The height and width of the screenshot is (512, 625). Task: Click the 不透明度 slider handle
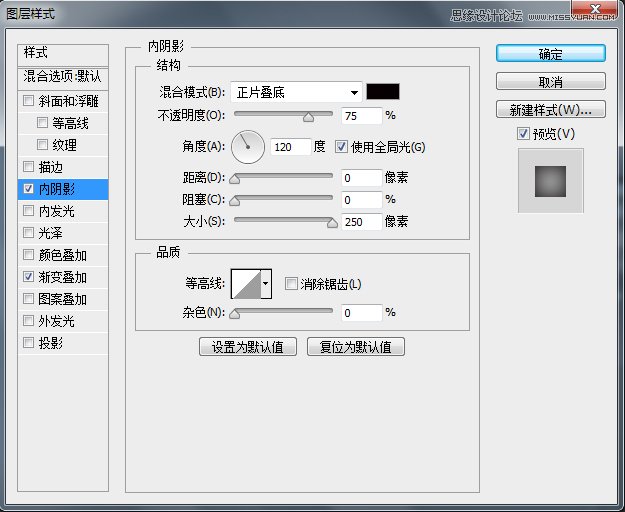308,117
